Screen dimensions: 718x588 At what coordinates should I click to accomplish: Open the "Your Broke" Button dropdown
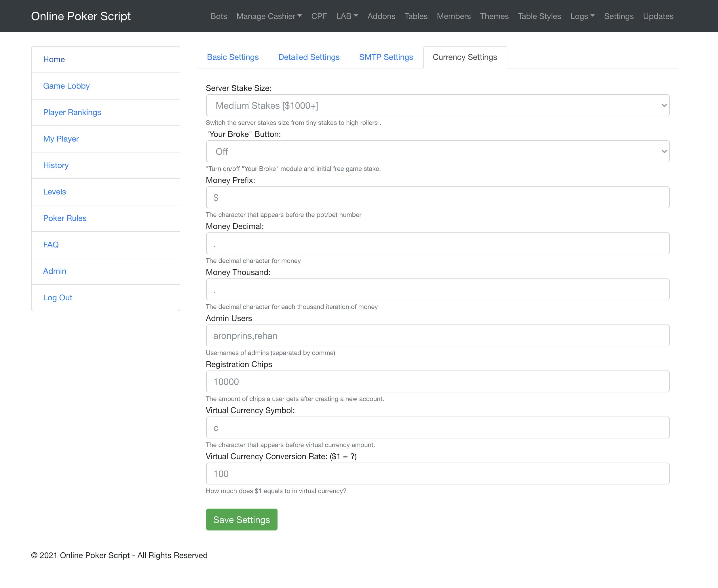[437, 151]
